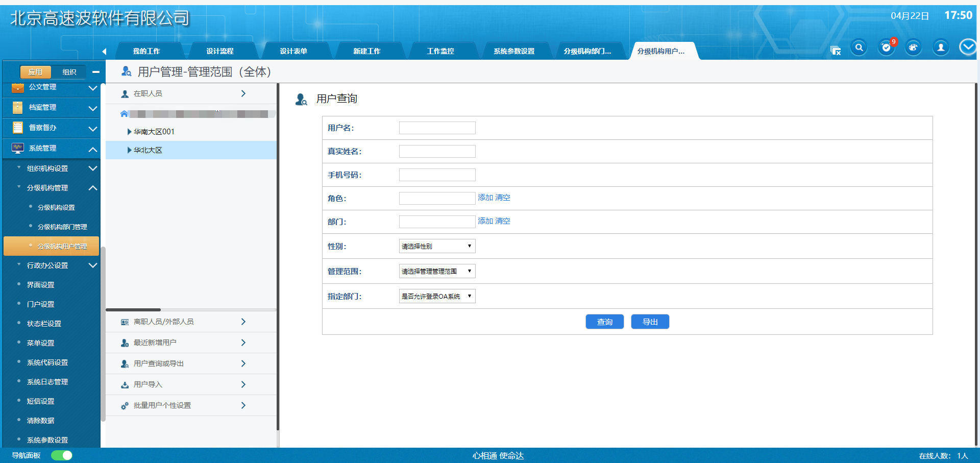Switch sidebar to 应用 mode
Viewport: 980px width, 463px height.
[35, 72]
